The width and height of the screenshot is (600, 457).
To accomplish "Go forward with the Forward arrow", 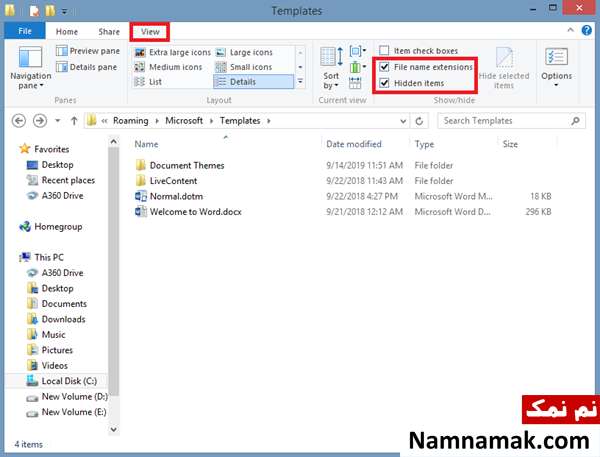I will 40,121.
